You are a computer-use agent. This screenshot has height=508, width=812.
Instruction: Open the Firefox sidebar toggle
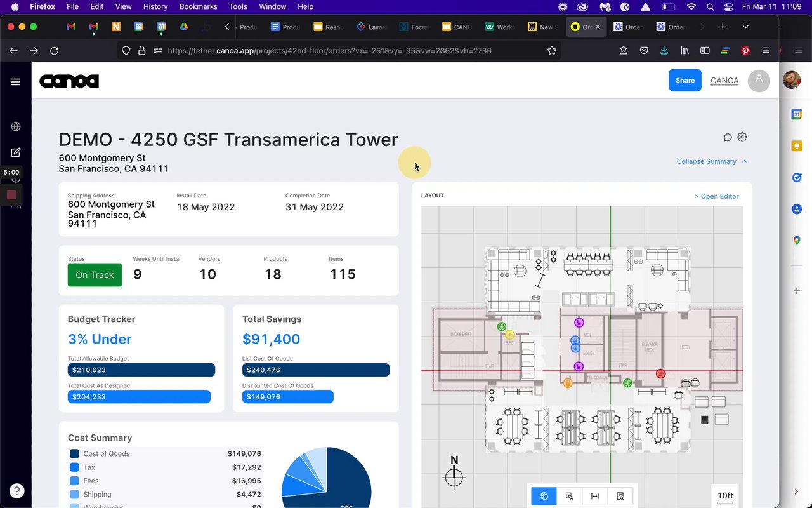(705, 51)
